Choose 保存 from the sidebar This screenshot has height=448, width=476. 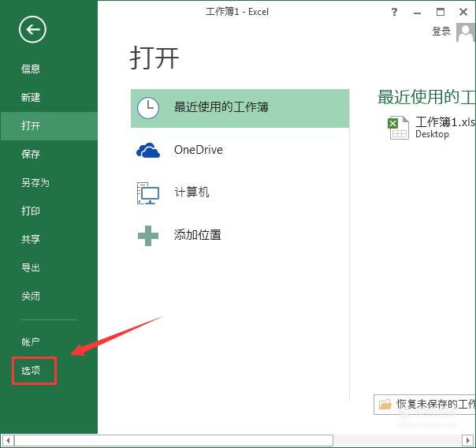pos(31,154)
